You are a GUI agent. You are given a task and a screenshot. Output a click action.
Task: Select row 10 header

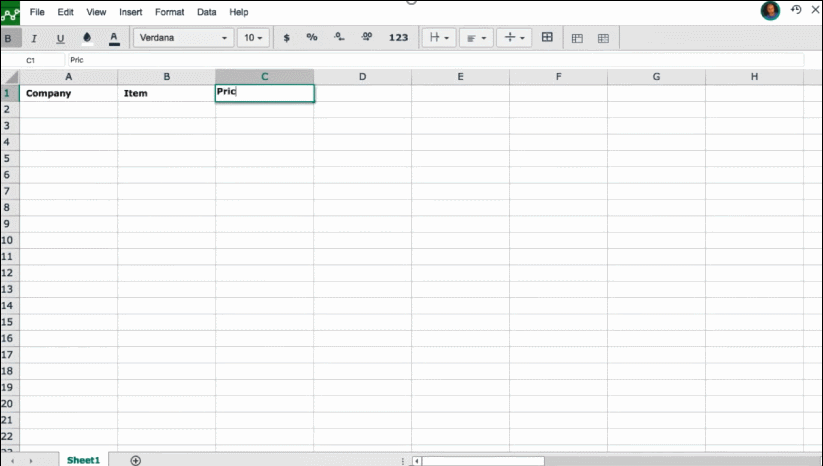coord(10,240)
